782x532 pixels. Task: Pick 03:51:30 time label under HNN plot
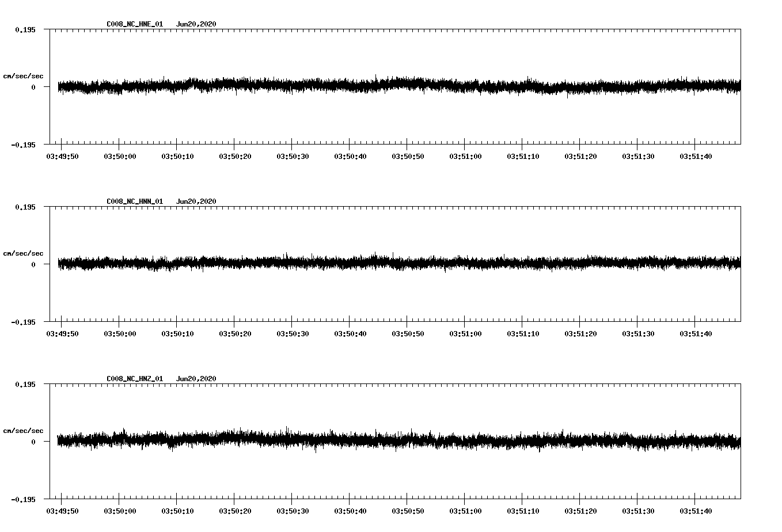click(x=638, y=334)
